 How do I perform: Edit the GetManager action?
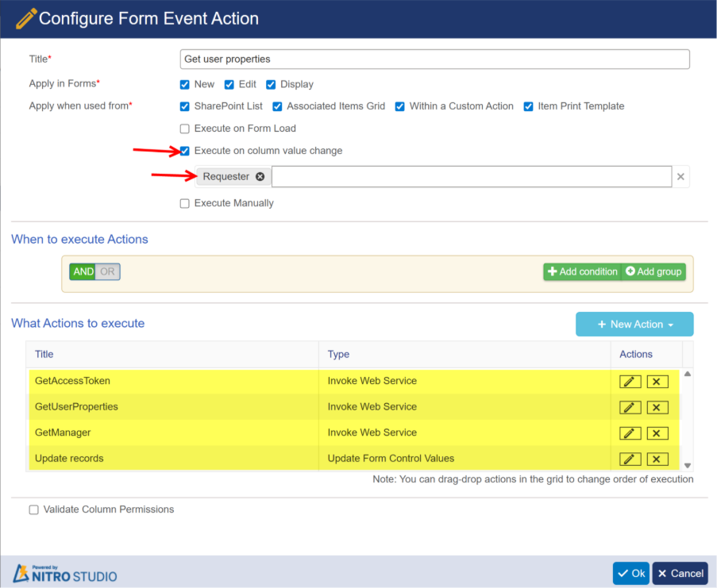click(630, 433)
